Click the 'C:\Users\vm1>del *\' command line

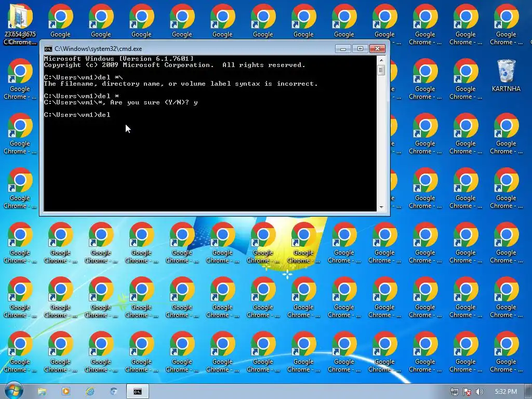click(84, 77)
